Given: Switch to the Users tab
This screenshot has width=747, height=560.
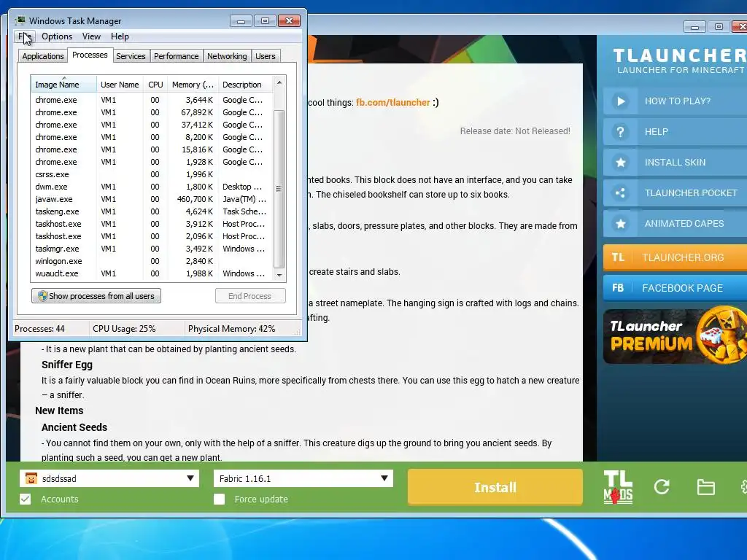Looking at the screenshot, I should (x=266, y=56).
